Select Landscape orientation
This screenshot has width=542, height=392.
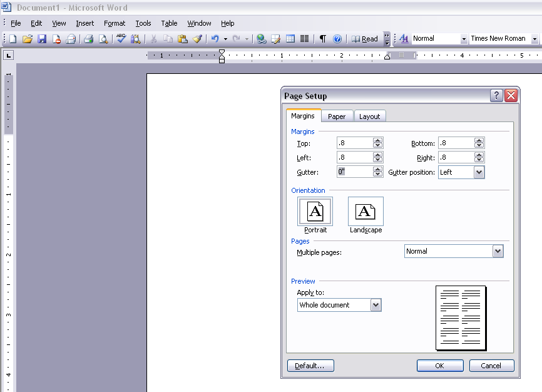pyautogui.click(x=366, y=212)
